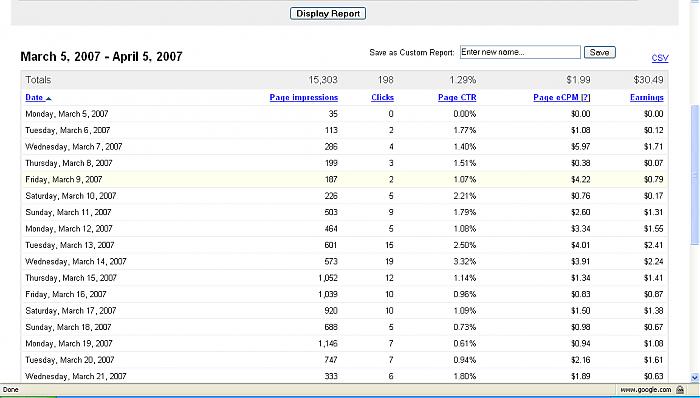
Task: Select the 'Thursday, March 8, 2007' row label
Action: 69,163
